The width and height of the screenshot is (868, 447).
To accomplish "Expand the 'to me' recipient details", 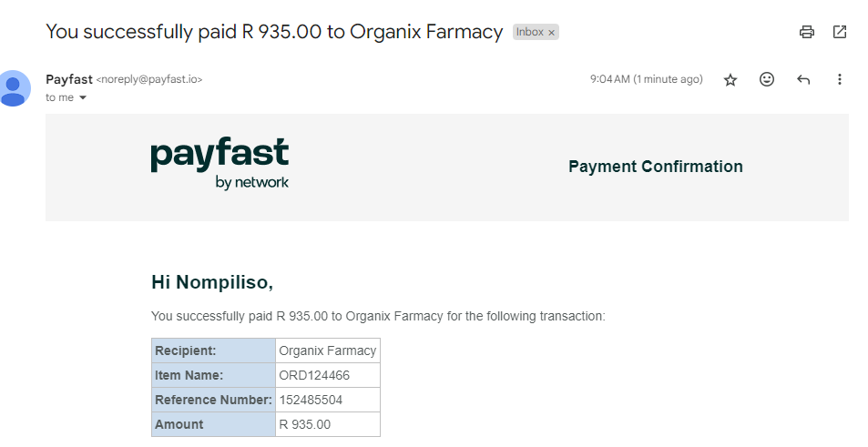I will click(x=83, y=98).
